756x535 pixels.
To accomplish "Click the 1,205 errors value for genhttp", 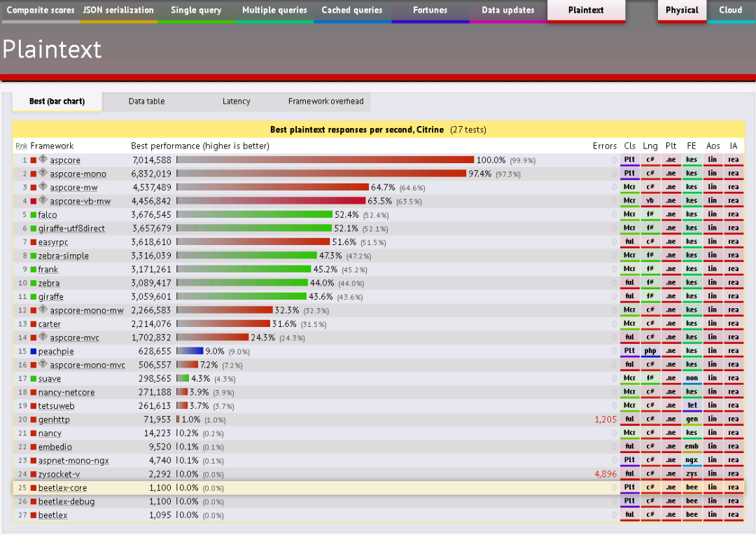I will click(x=605, y=419).
